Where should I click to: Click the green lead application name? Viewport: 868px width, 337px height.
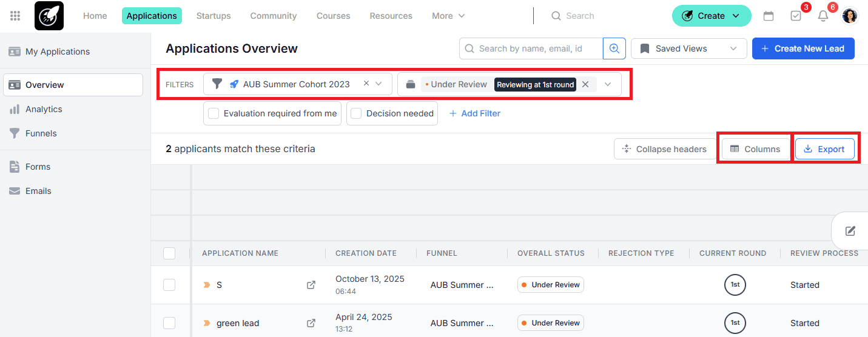(238, 323)
